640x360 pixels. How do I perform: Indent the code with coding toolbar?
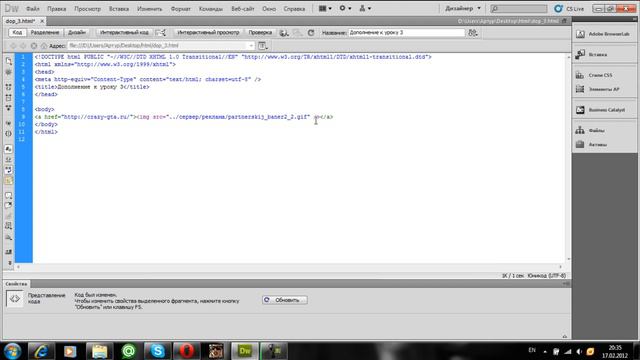pyautogui.click(x=9, y=252)
